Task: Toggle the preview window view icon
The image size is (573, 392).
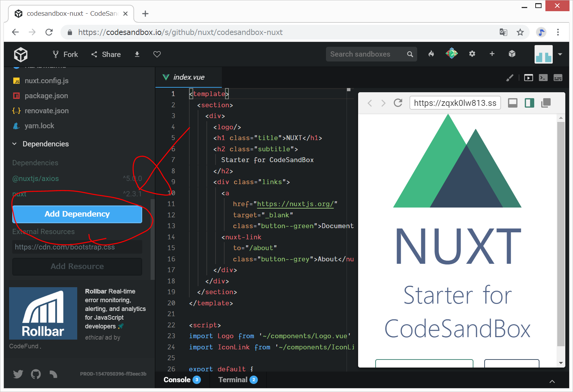Action: pyautogui.click(x=528, y=78)
